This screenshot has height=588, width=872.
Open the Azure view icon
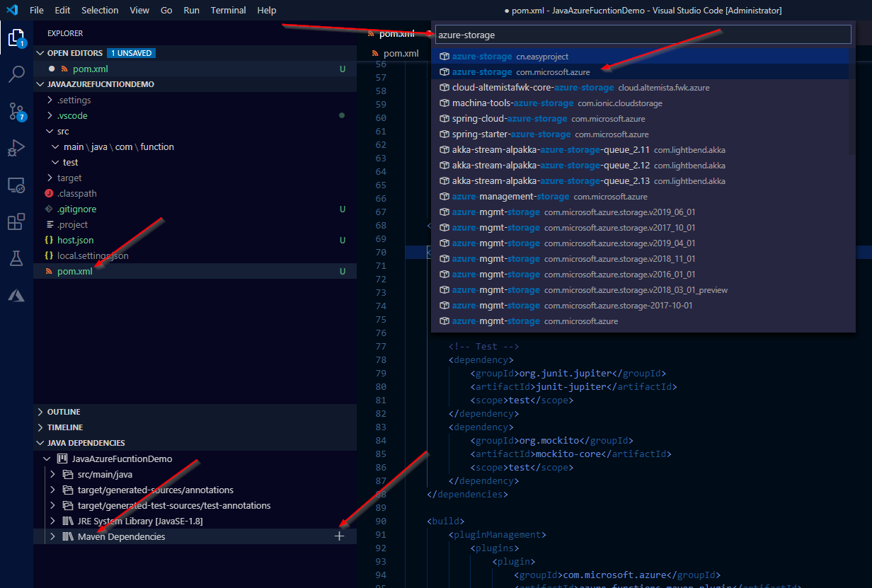tap(16, 296)
